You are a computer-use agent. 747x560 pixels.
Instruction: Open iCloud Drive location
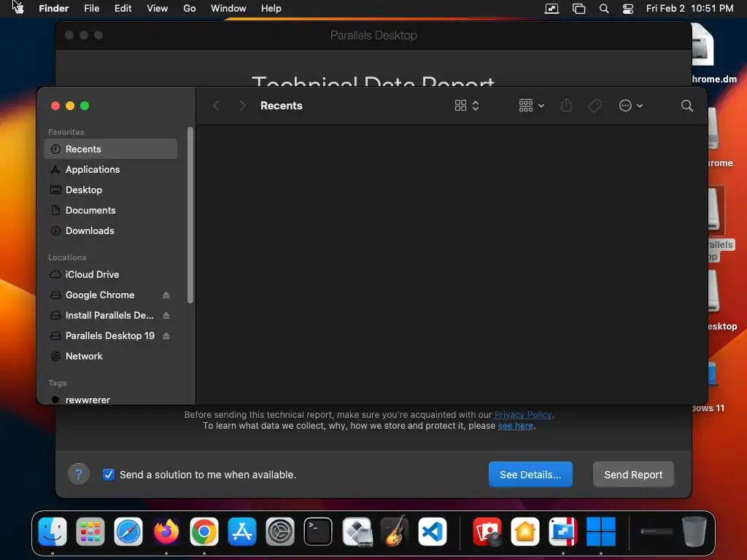[111, 274]
